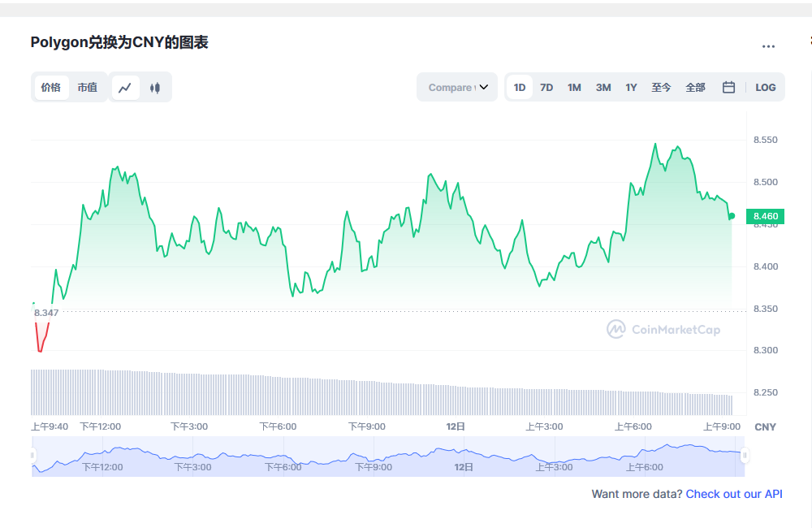The image size is (812, 528).
Task: Toggle LOG scale on chart
Action: pos(766,88)
